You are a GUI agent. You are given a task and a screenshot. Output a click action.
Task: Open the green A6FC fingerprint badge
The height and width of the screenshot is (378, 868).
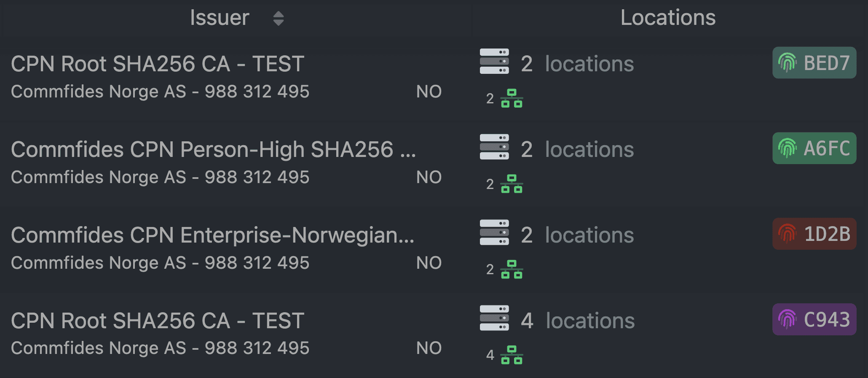(x=814, y=148)
